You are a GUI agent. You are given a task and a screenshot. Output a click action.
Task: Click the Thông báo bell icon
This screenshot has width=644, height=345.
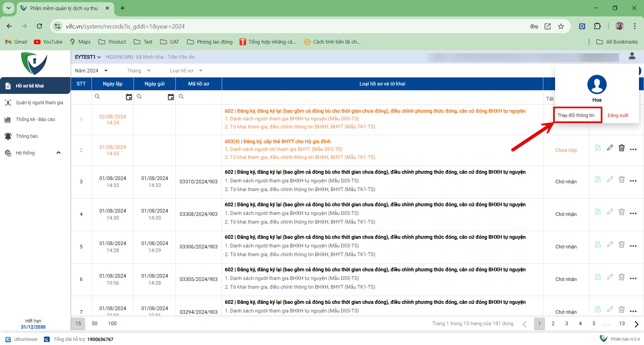(8, 136)
